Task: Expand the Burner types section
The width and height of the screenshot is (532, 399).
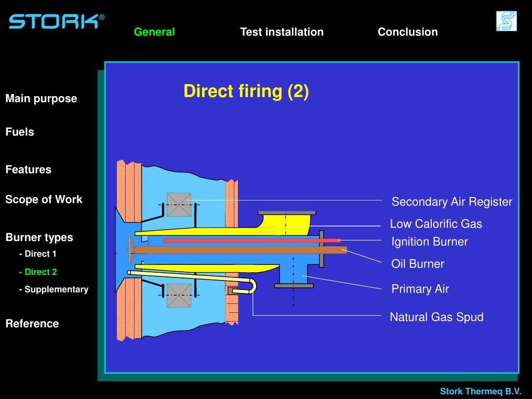Action: [x=39, y=237]
